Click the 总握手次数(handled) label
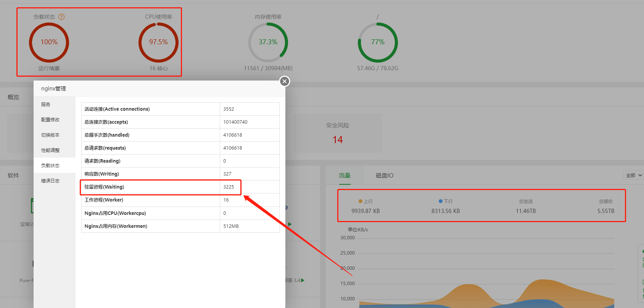This screenshot has height=308, width=644. click(107, 135)
